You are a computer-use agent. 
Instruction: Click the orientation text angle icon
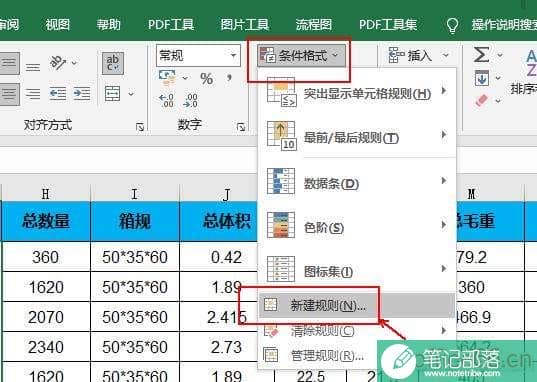[58, 63]
